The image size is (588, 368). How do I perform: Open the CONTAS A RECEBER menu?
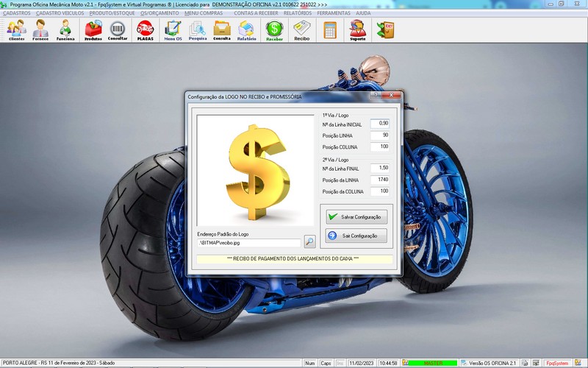[x=256, y=13]
